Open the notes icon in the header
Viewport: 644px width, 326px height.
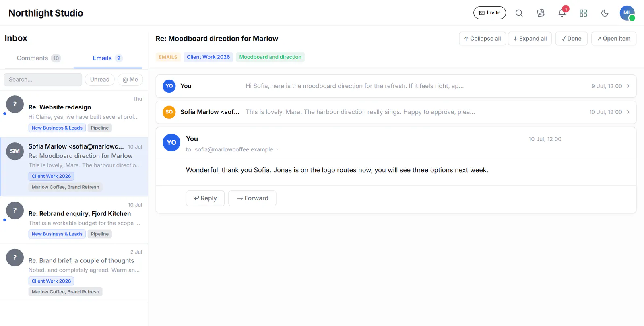[x=541, y=13]
